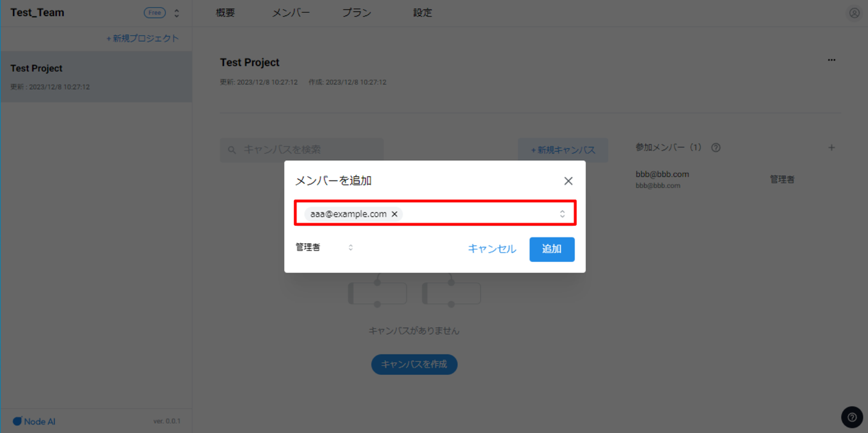Click the bbb@bbb.com member entry
This screenshot has height=433, width=868.
(x=663, y=179)
